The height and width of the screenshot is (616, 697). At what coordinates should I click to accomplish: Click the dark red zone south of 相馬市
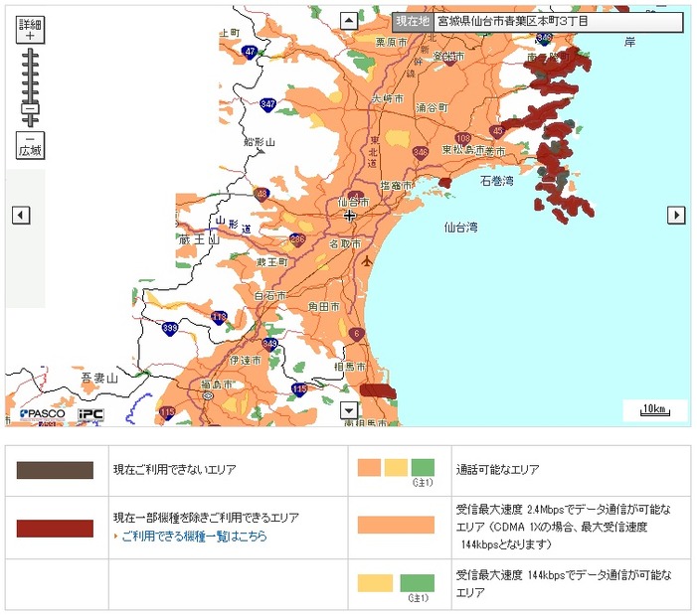coord(378,390)
